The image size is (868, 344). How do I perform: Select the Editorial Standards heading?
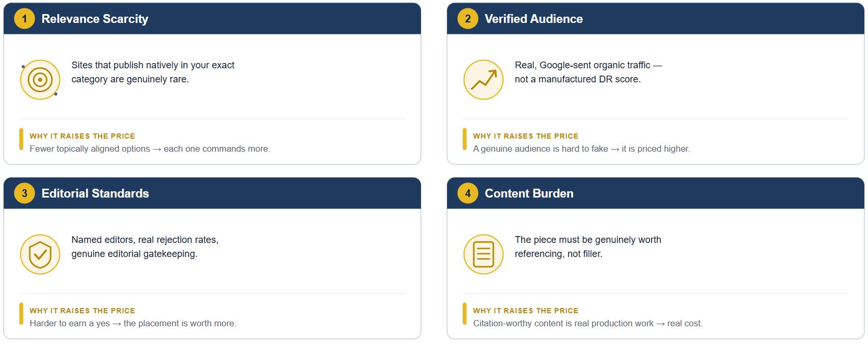[95, 193]
